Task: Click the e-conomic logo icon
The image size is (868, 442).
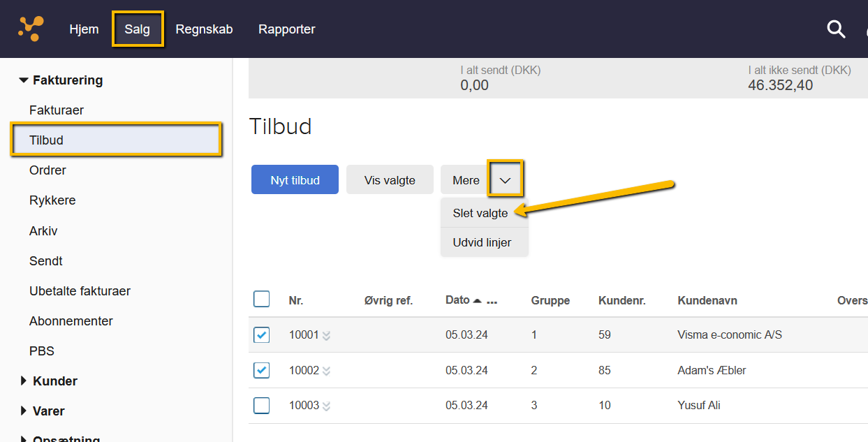Action: coord(30,29)
